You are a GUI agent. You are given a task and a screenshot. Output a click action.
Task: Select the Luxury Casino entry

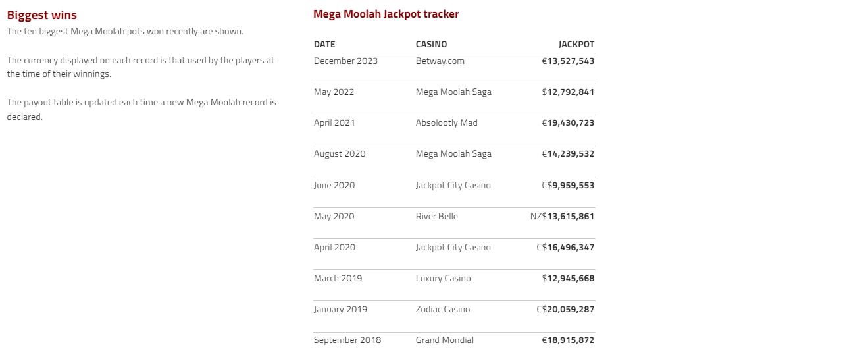tap(443, 278)
